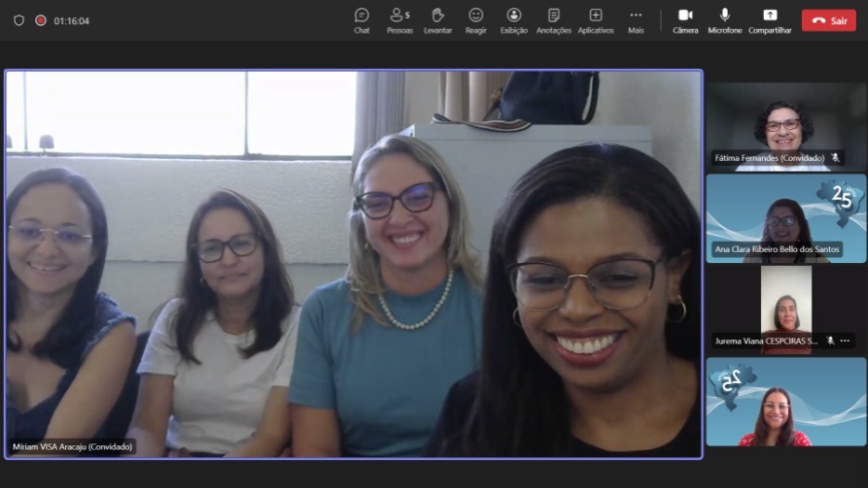868x488 pixels.
Task: Open the Mais options menu
Action: [636, 21]
